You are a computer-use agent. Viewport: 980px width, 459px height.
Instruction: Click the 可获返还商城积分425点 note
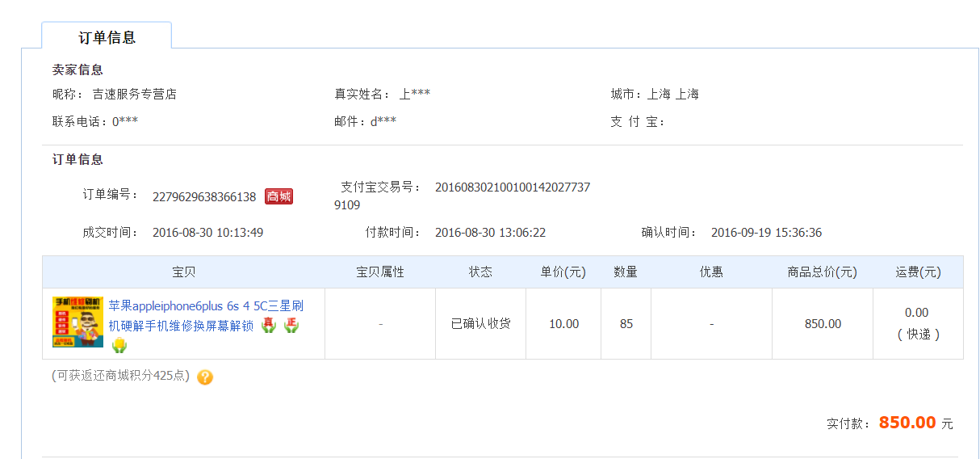[x=121, y=376]
